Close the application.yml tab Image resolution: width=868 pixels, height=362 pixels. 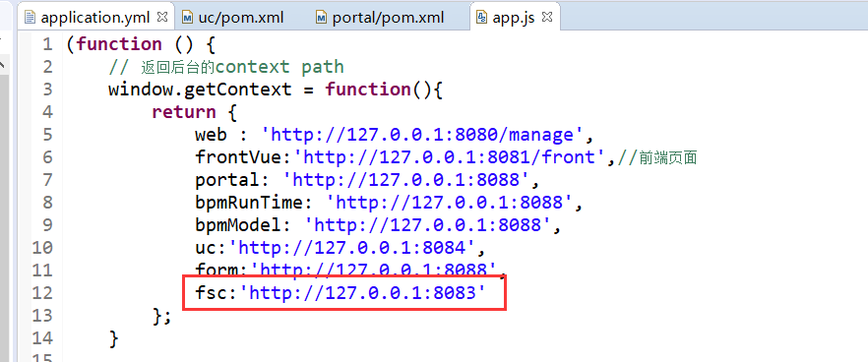(162, 17)
